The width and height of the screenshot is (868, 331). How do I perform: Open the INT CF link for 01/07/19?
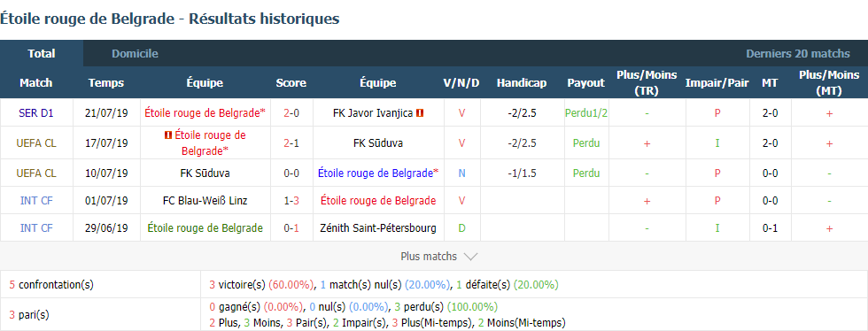(x=36, y=200)
